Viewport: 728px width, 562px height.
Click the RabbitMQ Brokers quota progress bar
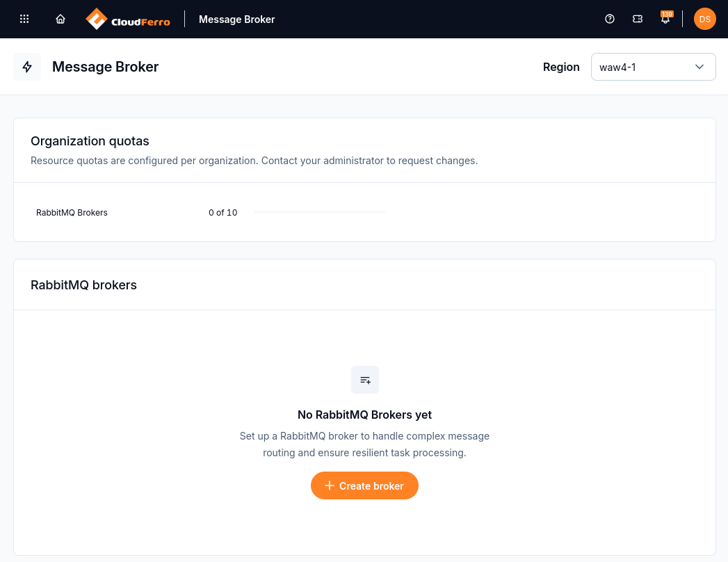(321, 212)
